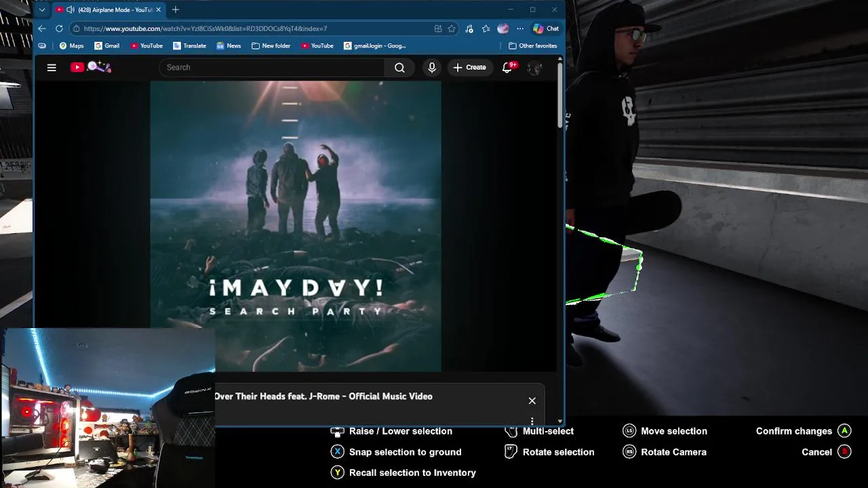Click the Recall selection to Inventory label
This screenshot has height=488, width=868.
[x=412, y=472]
